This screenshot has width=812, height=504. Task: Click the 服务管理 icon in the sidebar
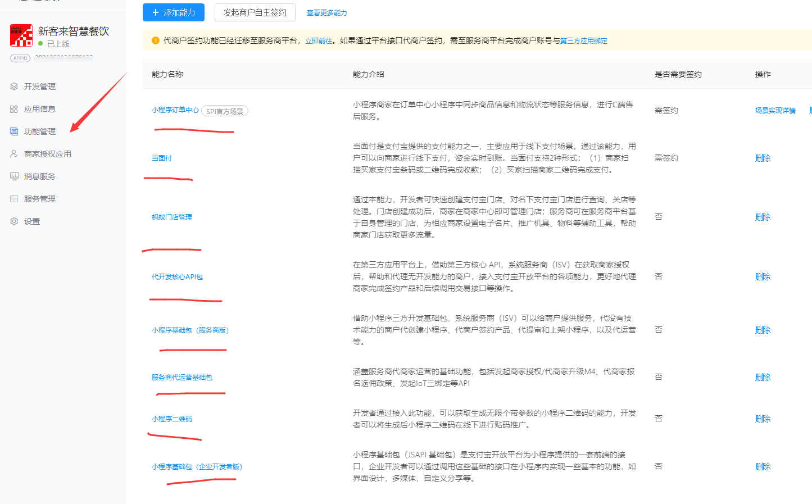click(14, 199)
